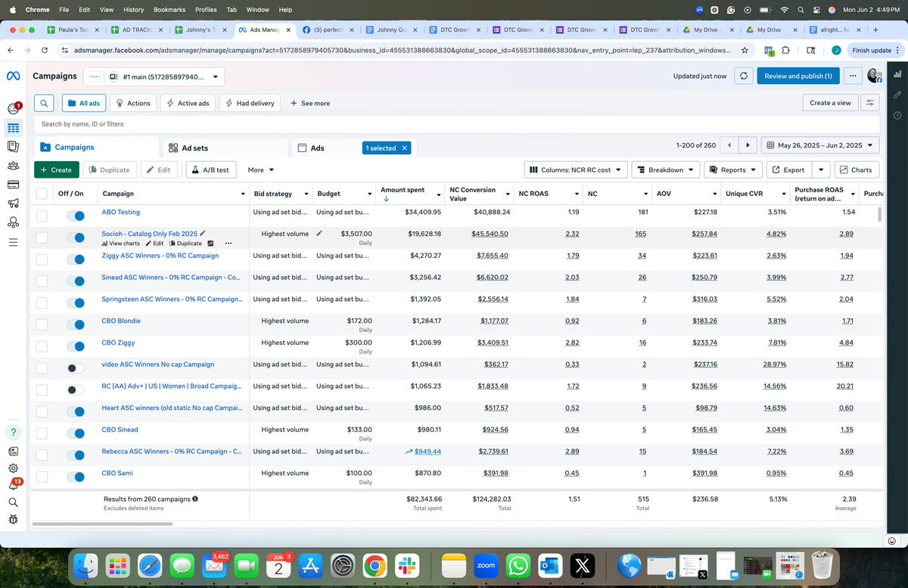Open the clock history icon in right rail

point(897,115)
